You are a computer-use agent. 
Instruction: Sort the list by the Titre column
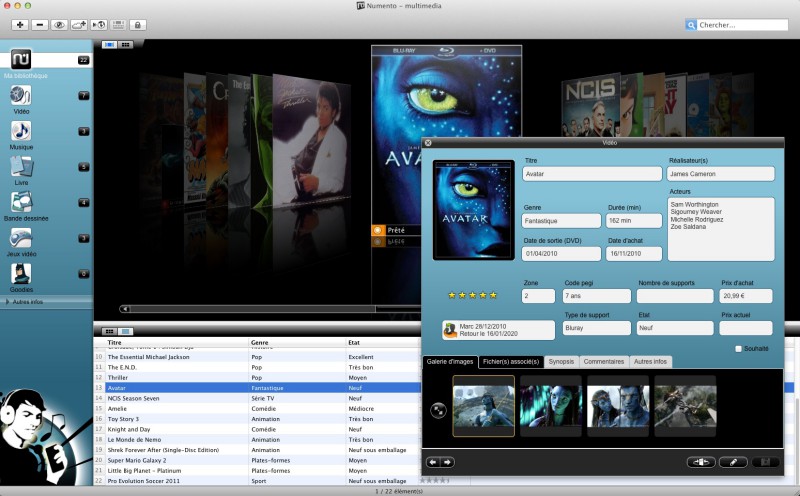click(x=177, y=342)
